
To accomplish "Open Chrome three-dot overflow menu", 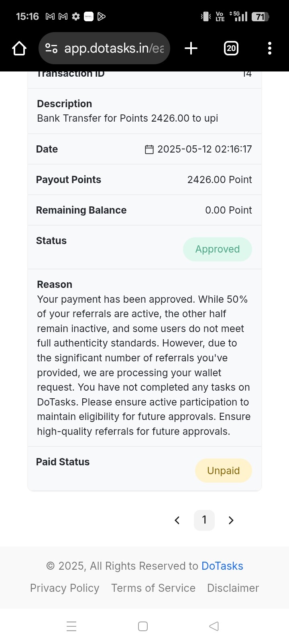I will pyautogui.click(x=270, y=49).
